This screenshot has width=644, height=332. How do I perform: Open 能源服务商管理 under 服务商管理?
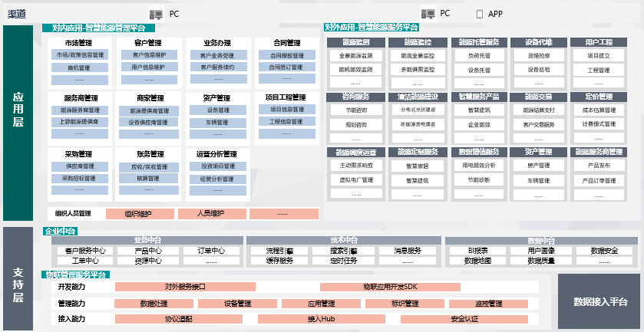80,110
